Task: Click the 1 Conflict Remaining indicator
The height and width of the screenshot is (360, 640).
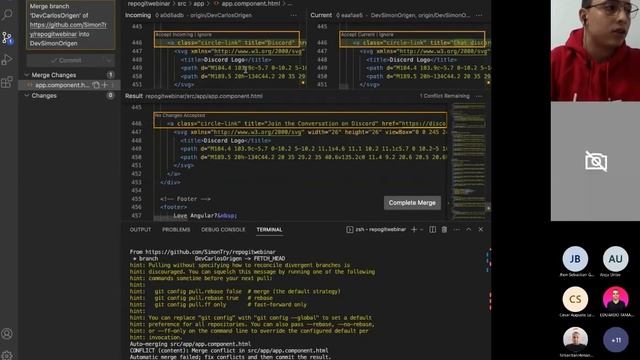Action: 444,96
